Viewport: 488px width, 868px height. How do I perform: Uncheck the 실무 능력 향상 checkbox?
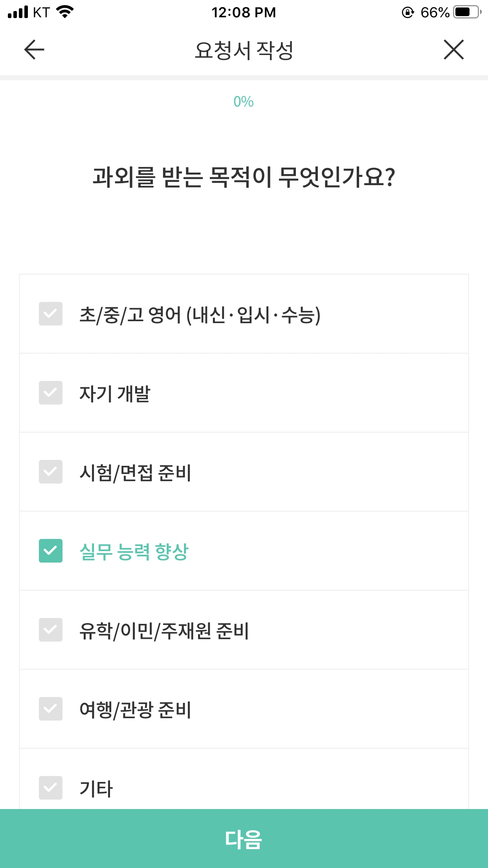(x=51, y=551)
